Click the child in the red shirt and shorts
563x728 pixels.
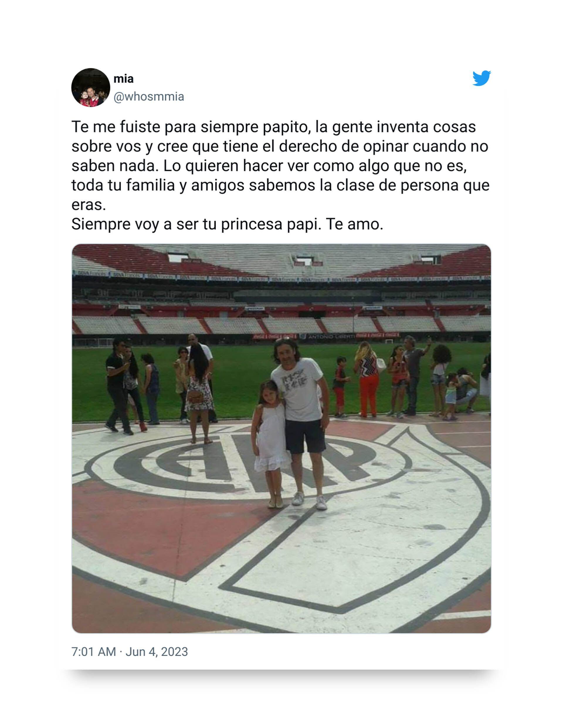[x=340, y=387]
